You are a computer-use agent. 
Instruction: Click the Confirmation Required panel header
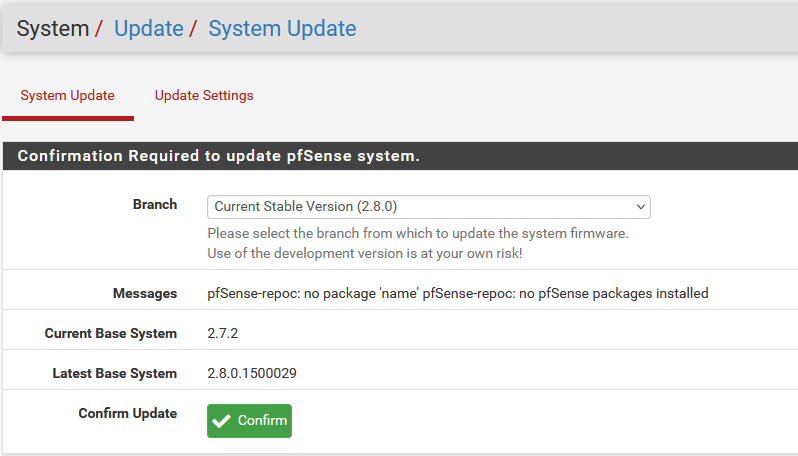point(401,156)
